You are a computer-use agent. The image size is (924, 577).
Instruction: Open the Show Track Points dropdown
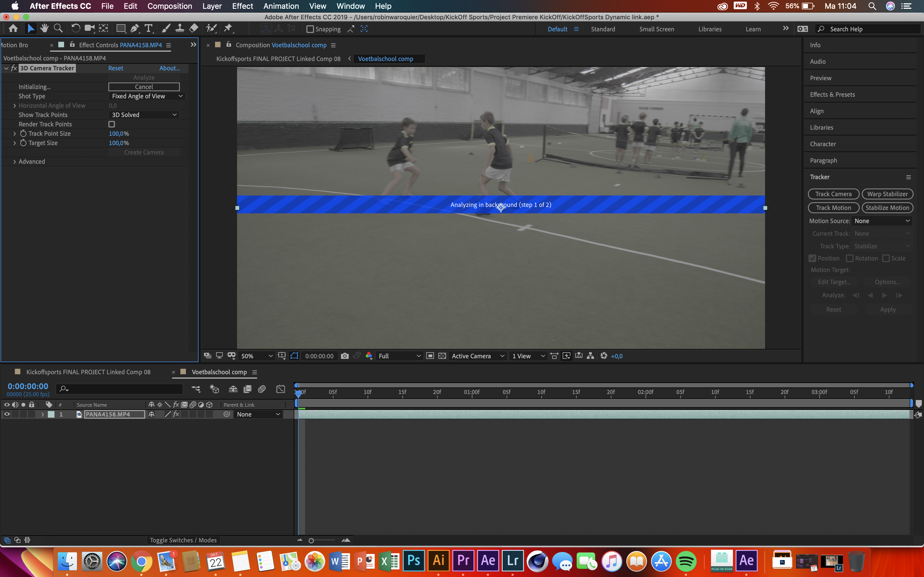(x=144, y=115)
